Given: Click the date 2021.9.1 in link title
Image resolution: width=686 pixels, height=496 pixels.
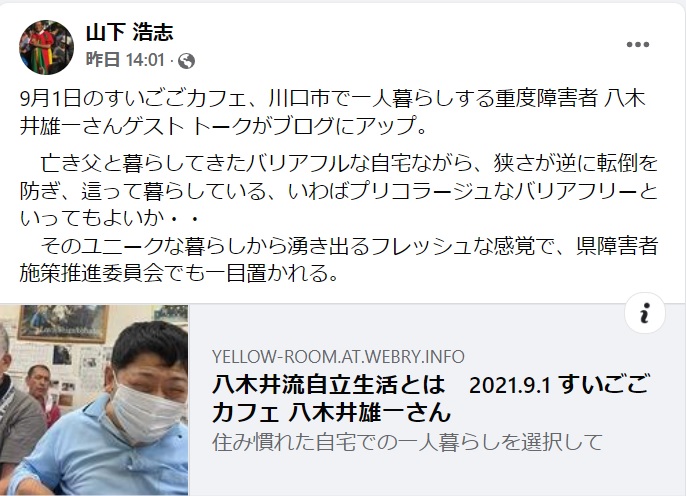Looking at the screenshot, I should [x=509, y=385].
